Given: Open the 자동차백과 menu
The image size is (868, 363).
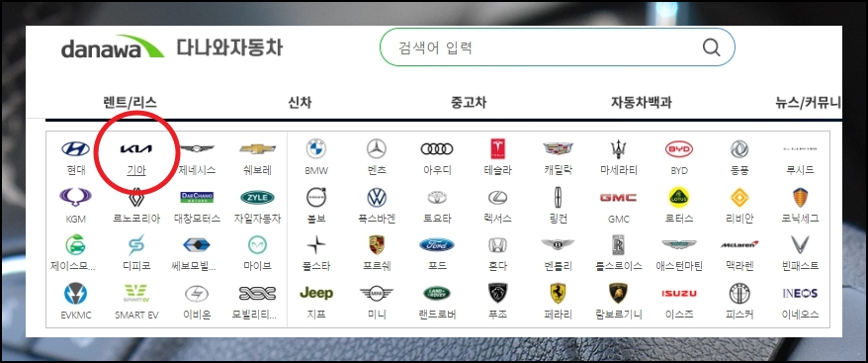Looking at the screenshot, I should (641, 103).
